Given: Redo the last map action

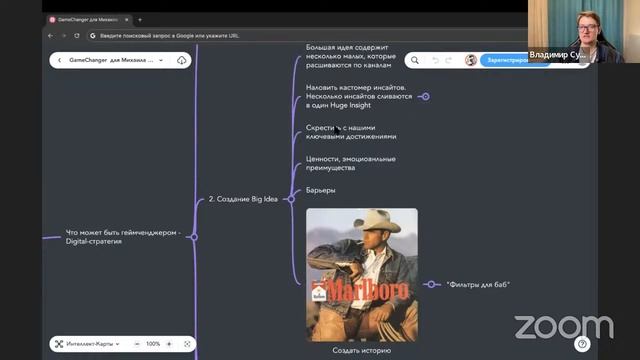Looking at the screenshot, I should click(449, 60).
